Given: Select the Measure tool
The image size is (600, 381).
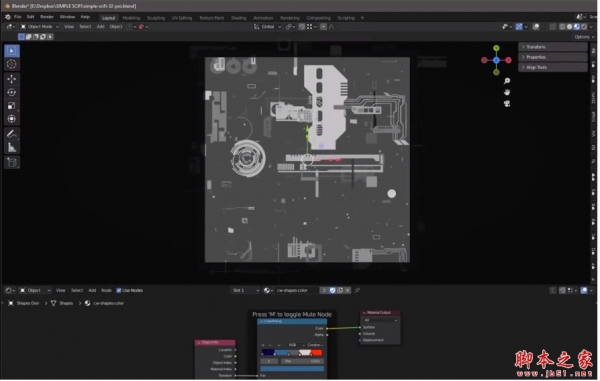Looking at the screenshot, I should [11, 147].
